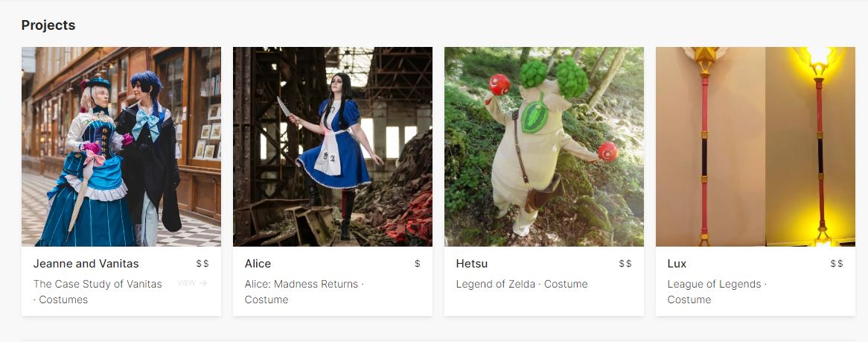Open the Hetsu costume photo thumbnail
The image size is (868, 342).
point(544,146)
